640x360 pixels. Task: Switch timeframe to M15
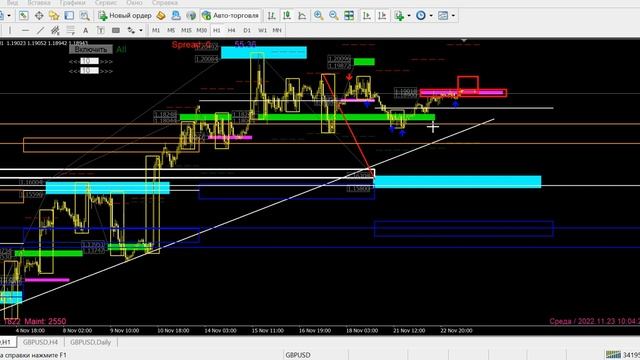(x=186, y=30)
